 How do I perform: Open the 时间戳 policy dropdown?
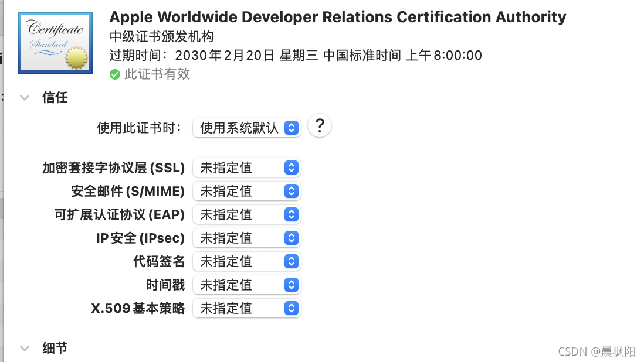pyautogui.click(x=246, y=285)
